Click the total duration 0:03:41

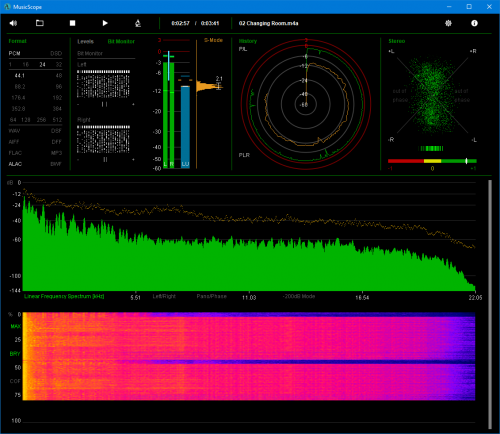pyautogui.click(x=210, y=23)
